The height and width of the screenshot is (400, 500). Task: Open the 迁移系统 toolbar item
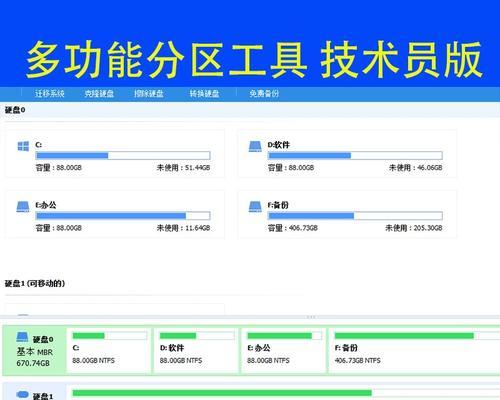50,94
